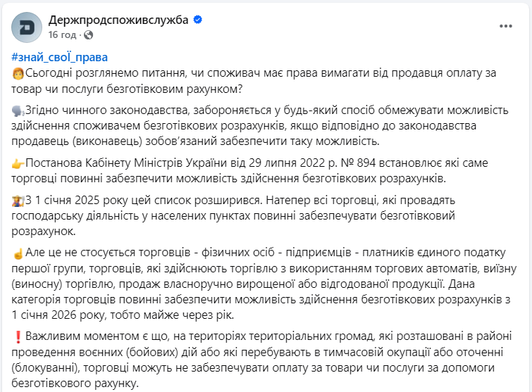Open the Держпродспоживслужба page name link
Viewport: 532px width, 392px height.
[119, 20]
